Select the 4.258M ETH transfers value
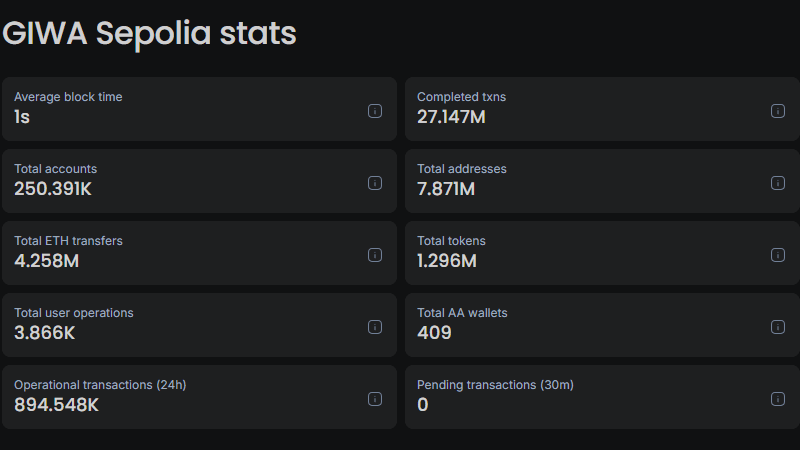This screenshot has width=800, height=450. click(47, 261)
